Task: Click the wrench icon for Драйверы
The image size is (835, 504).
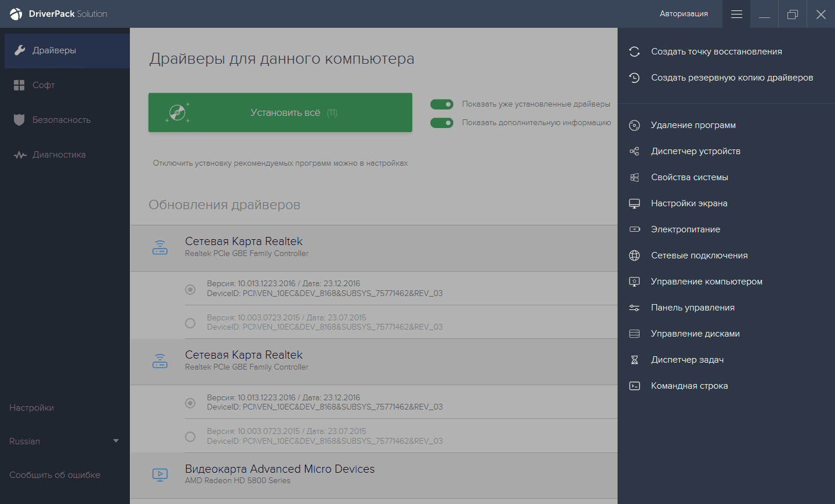Action: point(20,50)
